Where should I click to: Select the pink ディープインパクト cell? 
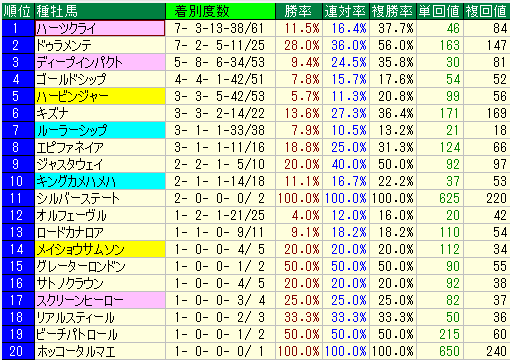click(x=100, y=62)
